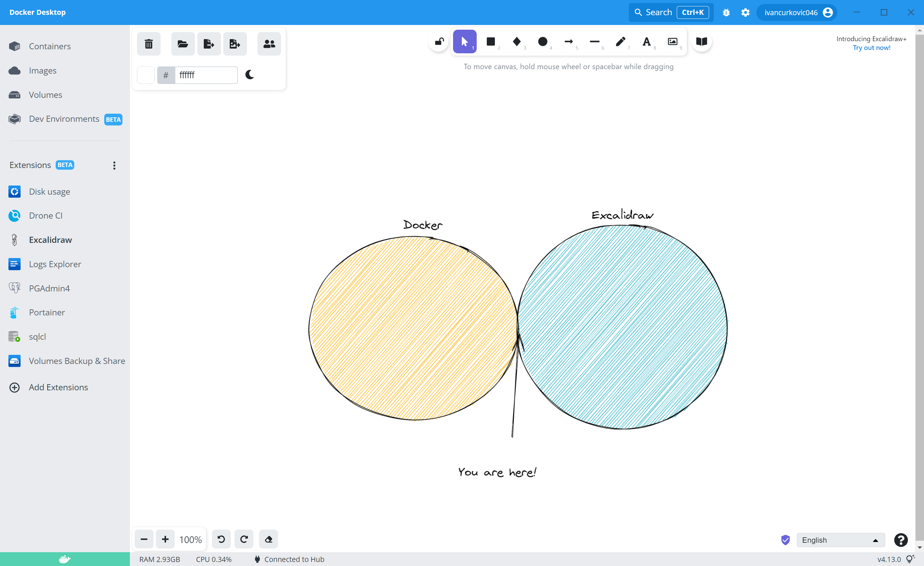Click the encryption shield icon
This screenshot has height=566, width=924.
pyautogui.click(x=785, y=540)
